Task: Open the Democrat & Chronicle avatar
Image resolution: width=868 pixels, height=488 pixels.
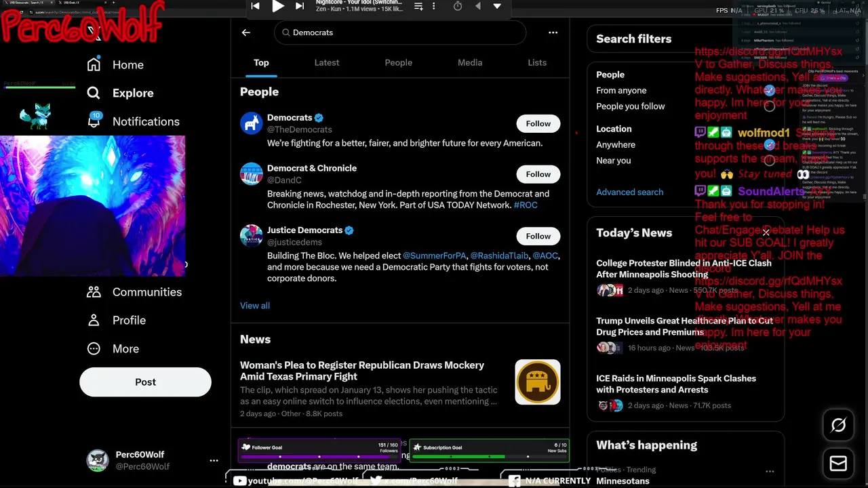Action: point(251,174)
